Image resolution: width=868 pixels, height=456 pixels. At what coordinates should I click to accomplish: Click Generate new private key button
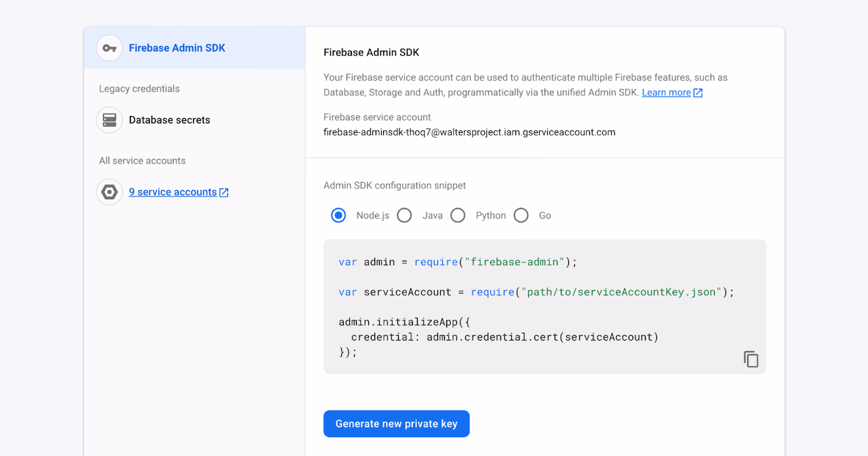(397, 423)
